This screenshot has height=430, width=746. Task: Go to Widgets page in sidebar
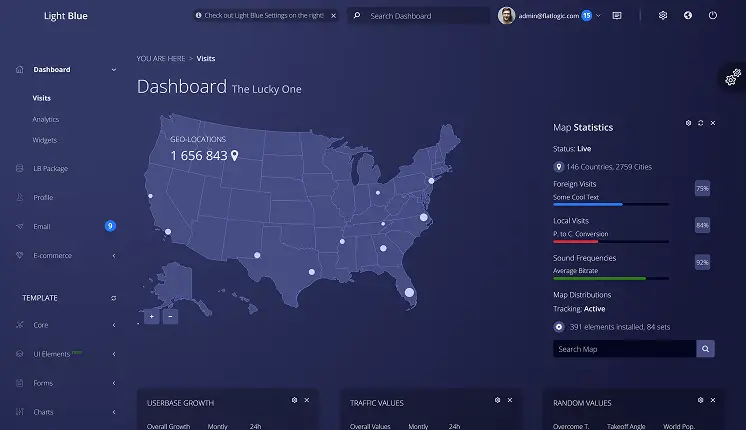[x=45, y=140]
